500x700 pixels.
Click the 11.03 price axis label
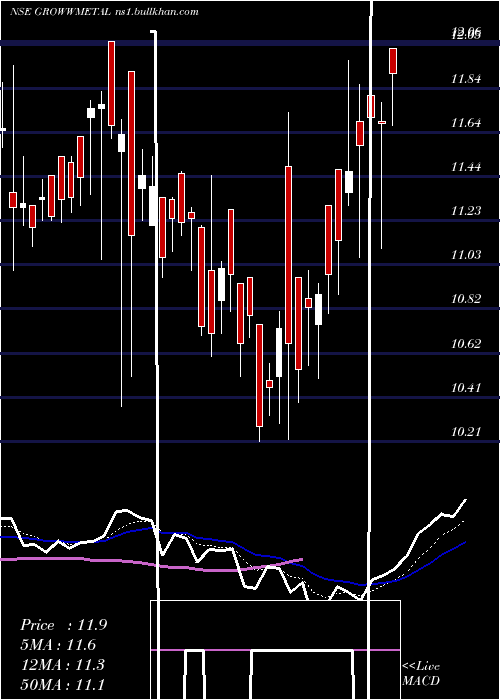(466, 255)
